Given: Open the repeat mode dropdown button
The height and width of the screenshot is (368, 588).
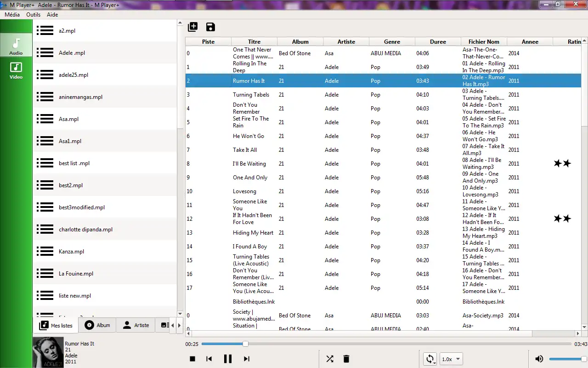Looking at the screenshot, I should (x=430, y=359).
